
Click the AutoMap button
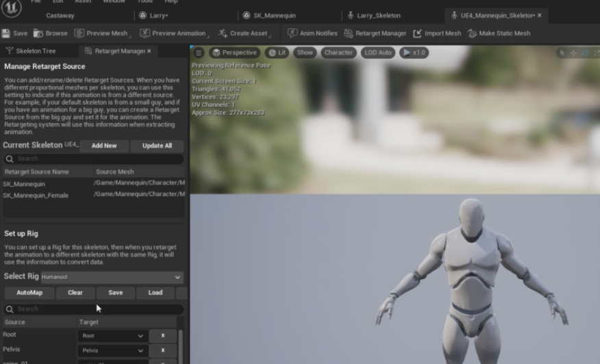pyautogui.click(x=29, y=293)
